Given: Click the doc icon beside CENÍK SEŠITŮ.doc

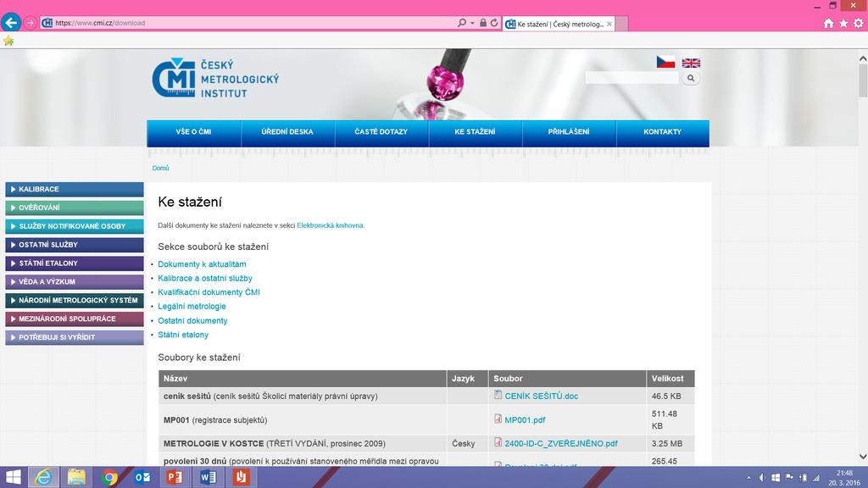Looking at the screenshot, I should (498, 395).
